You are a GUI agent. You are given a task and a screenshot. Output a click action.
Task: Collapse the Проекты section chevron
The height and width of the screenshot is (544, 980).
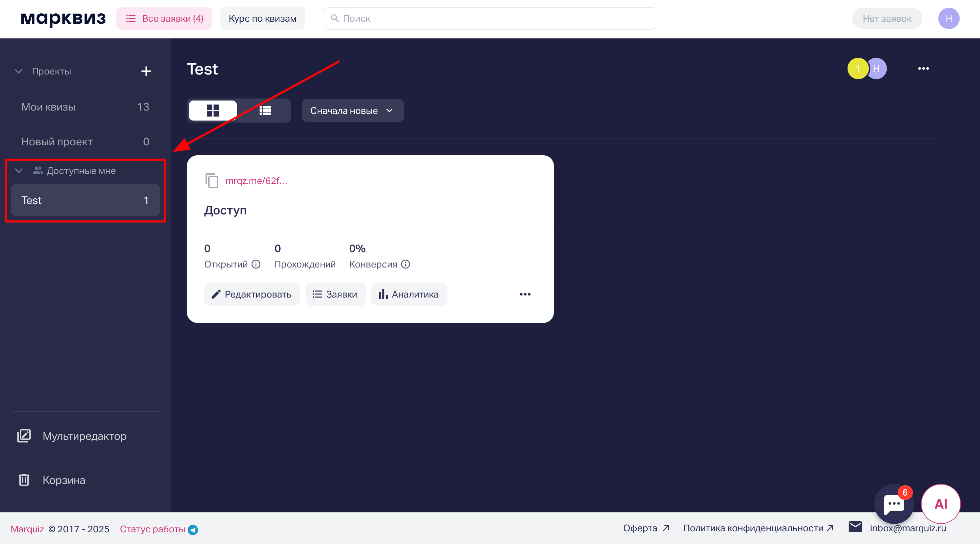click(x=19, y=71)
